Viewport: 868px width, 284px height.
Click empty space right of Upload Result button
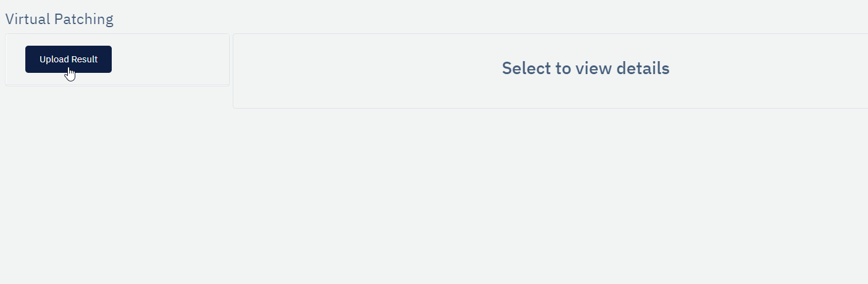(x=170, y=59)
